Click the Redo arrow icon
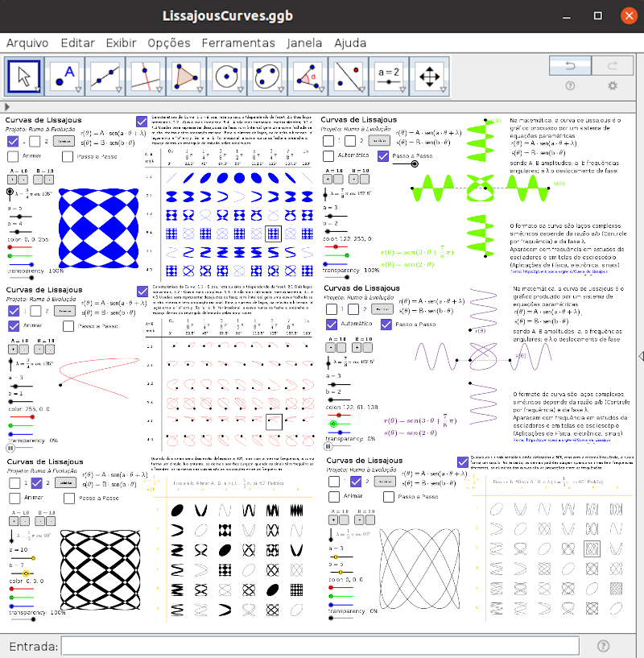 (613, 65)
